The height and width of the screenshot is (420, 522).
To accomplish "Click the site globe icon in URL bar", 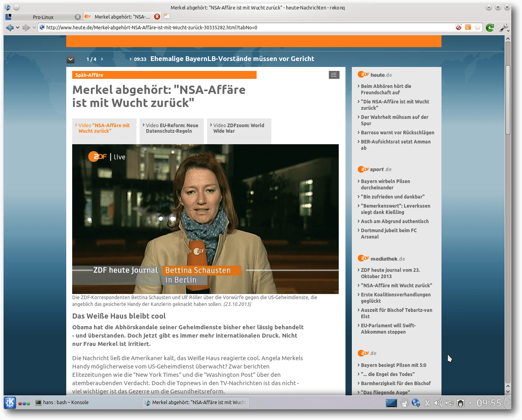I will click(x=42, y=27).
